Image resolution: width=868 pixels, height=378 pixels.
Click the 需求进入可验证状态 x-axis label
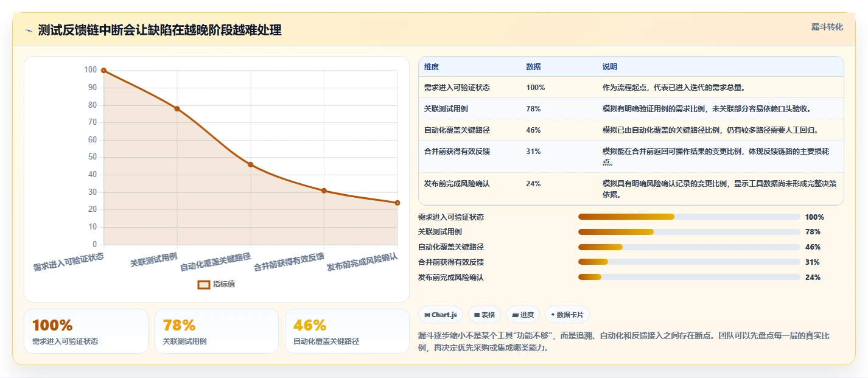coord(68,262)
